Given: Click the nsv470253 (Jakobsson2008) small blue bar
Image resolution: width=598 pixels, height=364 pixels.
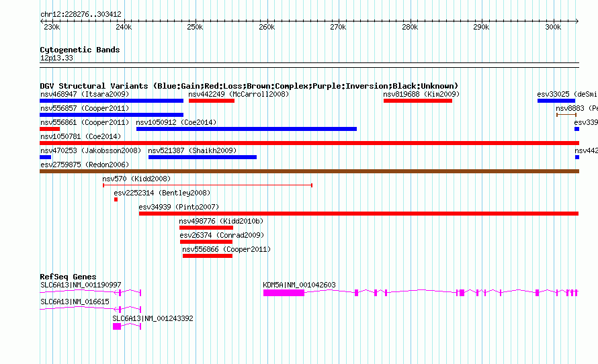Looking at the screenshot, I should point(46,157).
